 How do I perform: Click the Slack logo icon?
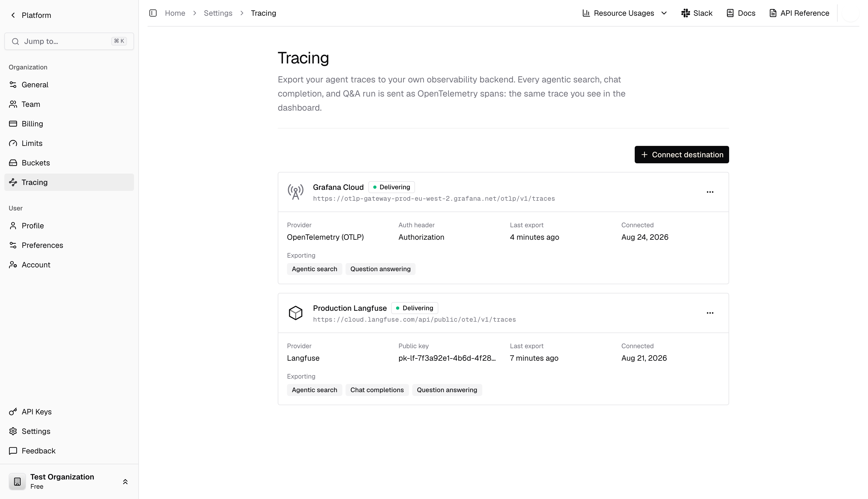pyautogui.click(x=685, y=13)
